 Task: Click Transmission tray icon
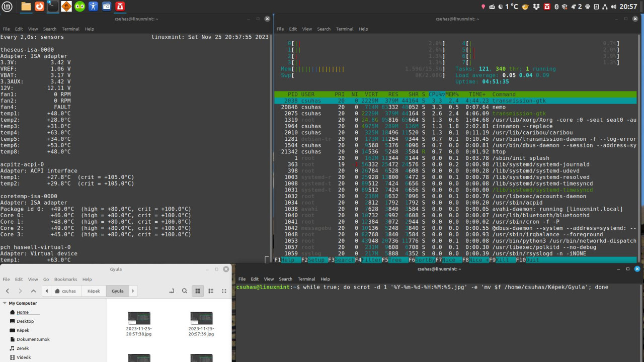(547, 7)
